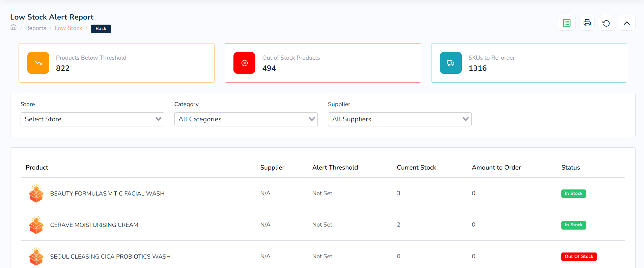Open the All Suppliers dropdown

pyautogui.click(x=400, y=119)
